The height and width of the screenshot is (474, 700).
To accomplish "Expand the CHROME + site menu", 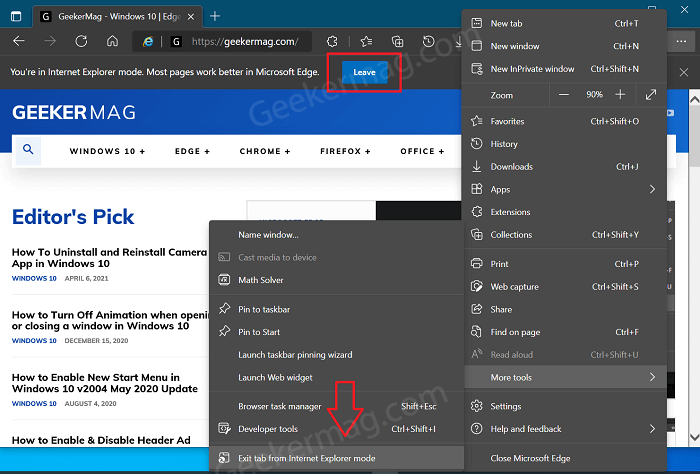I will click(x=265, y=151).
